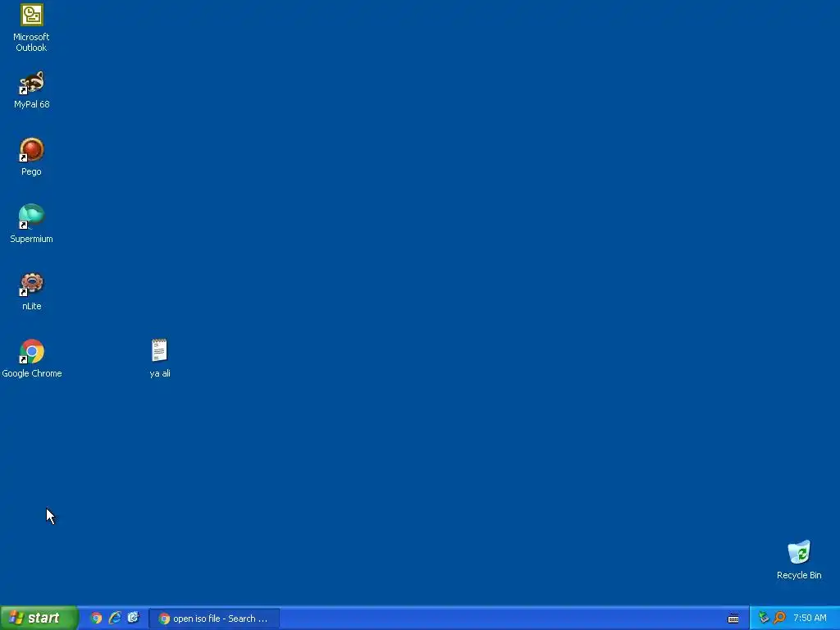Select the Pego desktop shortcut
840x630 pixels.
tap(32, 157)
